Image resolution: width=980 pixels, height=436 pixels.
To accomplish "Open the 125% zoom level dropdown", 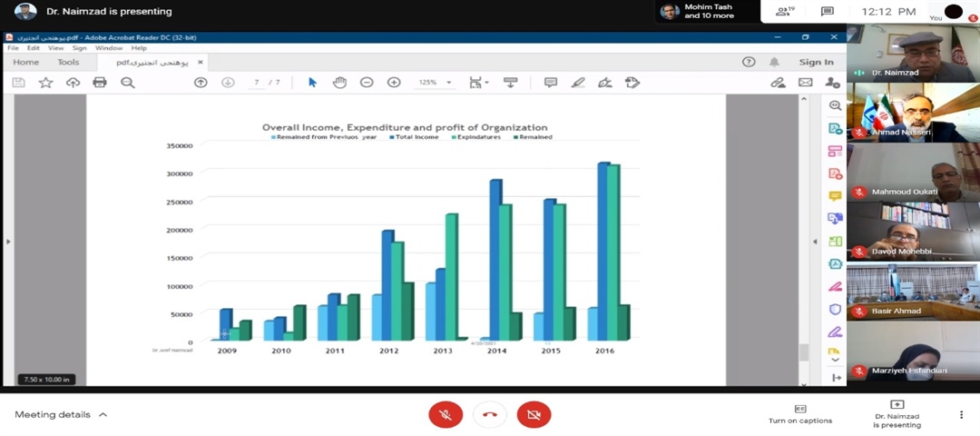I will click(x=448, y=83).
